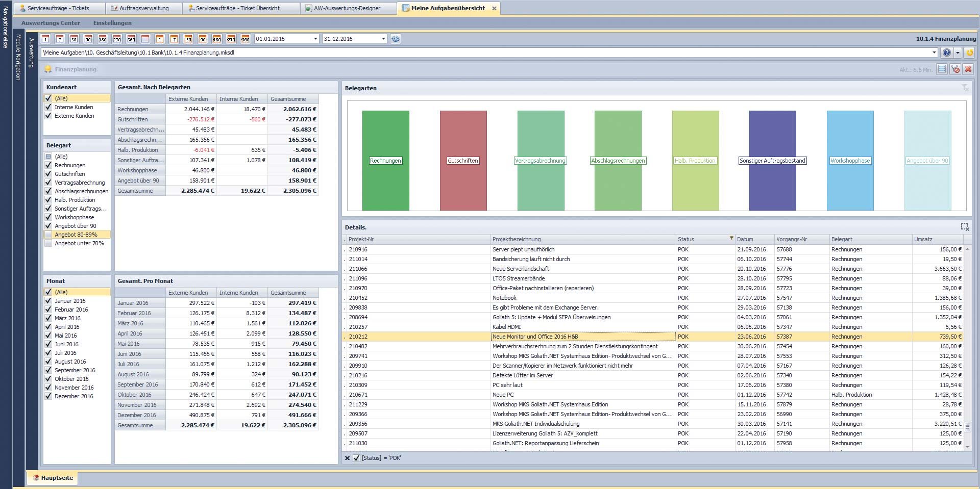
Task: Click the yellow reload arrow icon
Action: point(969,53)
